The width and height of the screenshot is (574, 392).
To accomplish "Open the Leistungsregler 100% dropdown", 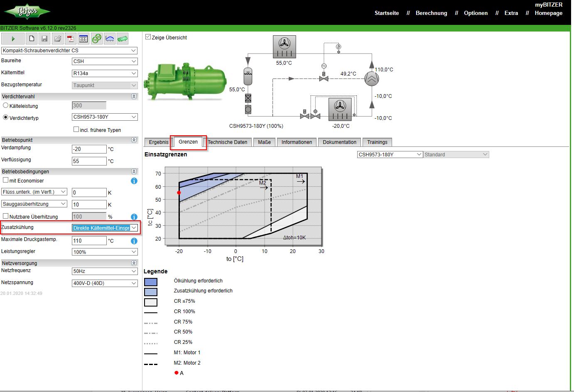I will [x=105, y=252].
